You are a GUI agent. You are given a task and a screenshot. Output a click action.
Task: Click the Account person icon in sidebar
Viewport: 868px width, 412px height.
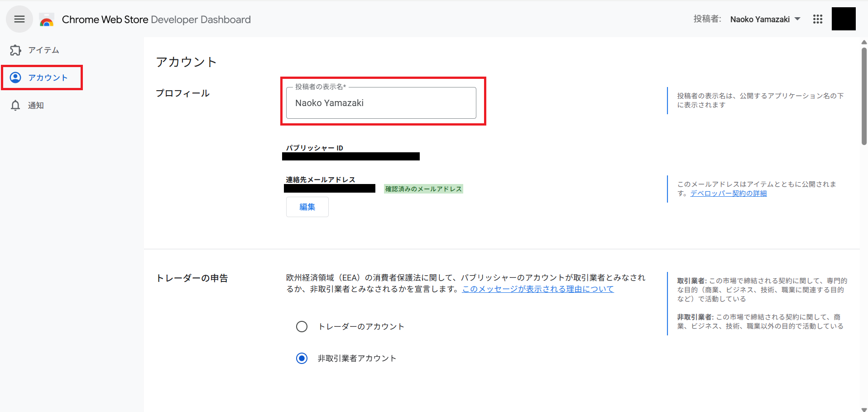[x=15, y=78]
